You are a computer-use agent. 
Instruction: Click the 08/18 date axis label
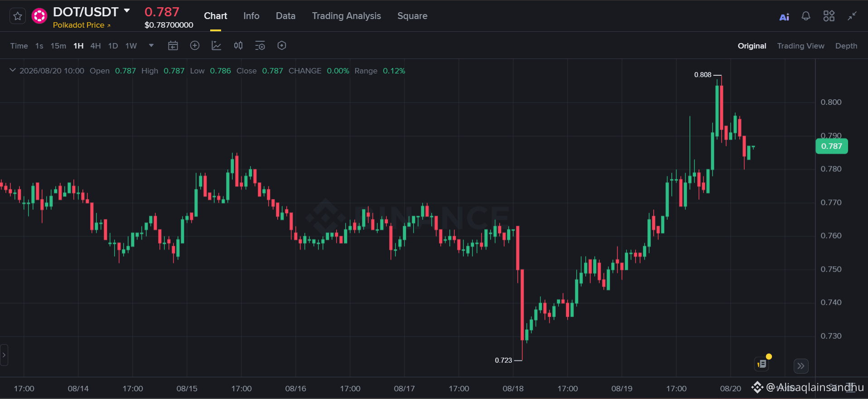pyautogui.click(x=513, y=389)
